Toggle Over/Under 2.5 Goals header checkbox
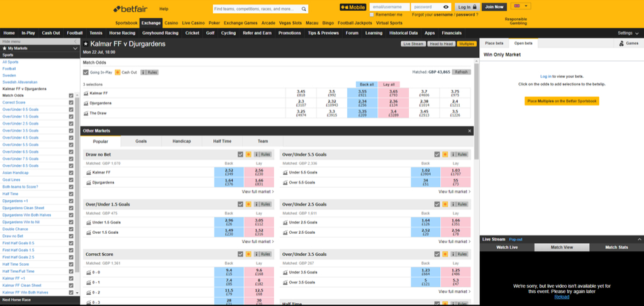 click(x=437, y=204)
